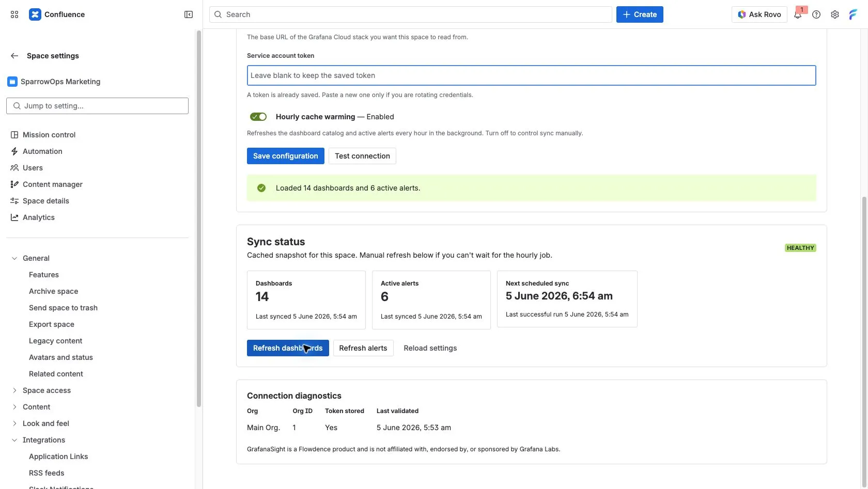Click the Main Org. cell
This screenshot has width=868, height=489.
263,428
